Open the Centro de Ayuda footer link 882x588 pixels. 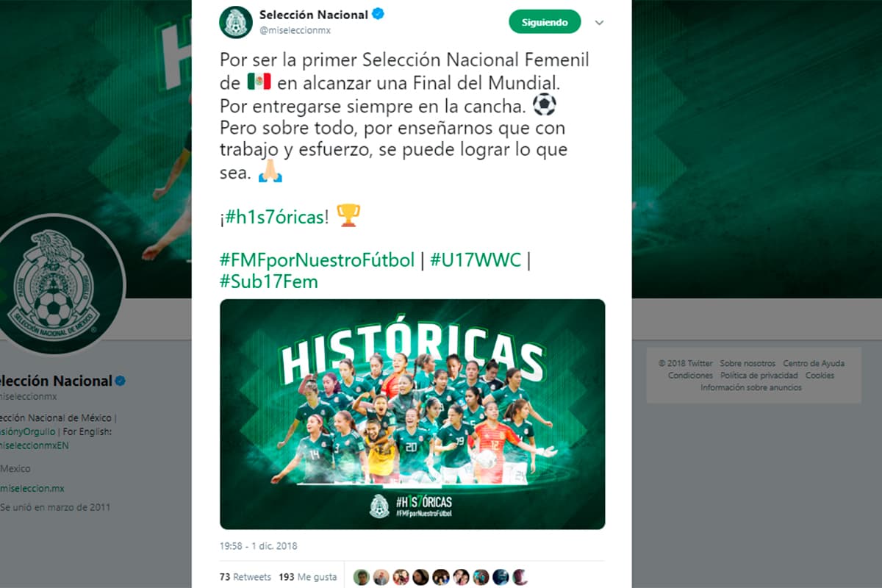814,363
